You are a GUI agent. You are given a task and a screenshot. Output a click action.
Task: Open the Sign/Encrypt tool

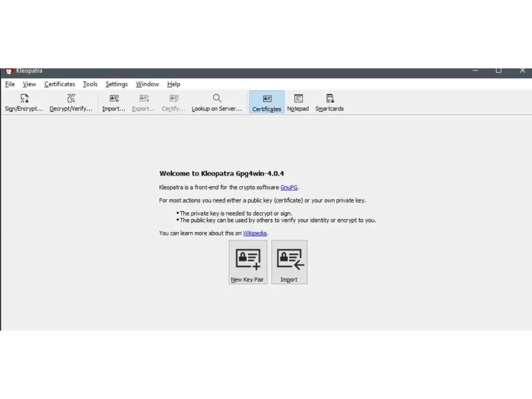point(23,102)
